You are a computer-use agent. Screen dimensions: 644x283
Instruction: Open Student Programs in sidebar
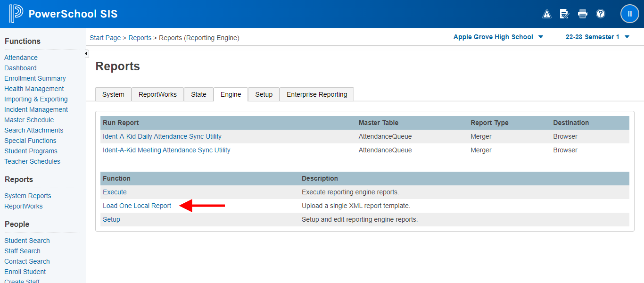click(x=31, y=151)
